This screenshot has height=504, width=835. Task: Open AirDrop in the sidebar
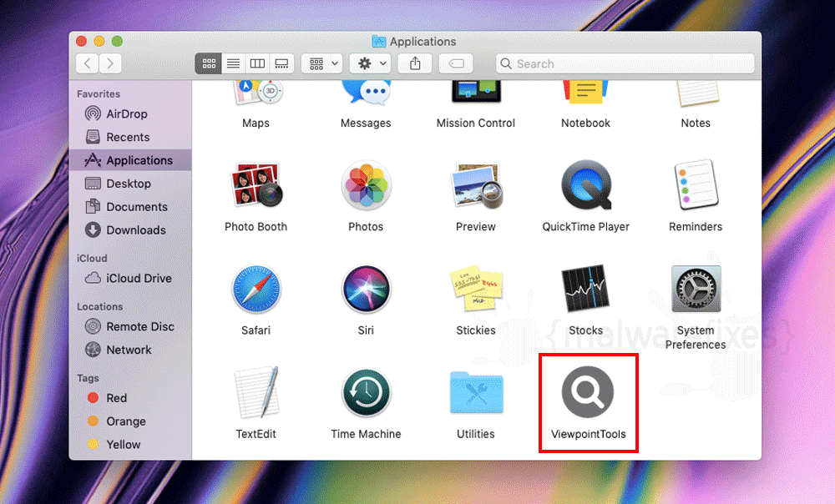[130, 113]
